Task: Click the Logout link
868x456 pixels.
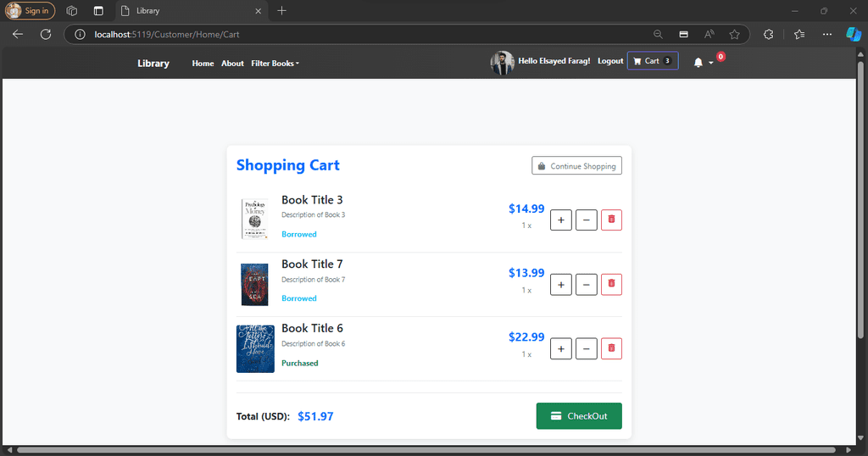Action: click(x=610, y=61)
